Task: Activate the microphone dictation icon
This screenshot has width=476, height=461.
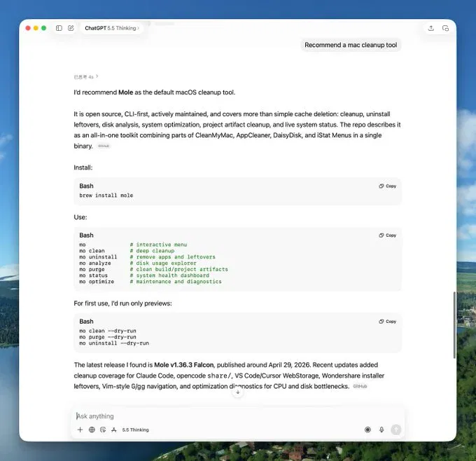Action: pos(381,429)
